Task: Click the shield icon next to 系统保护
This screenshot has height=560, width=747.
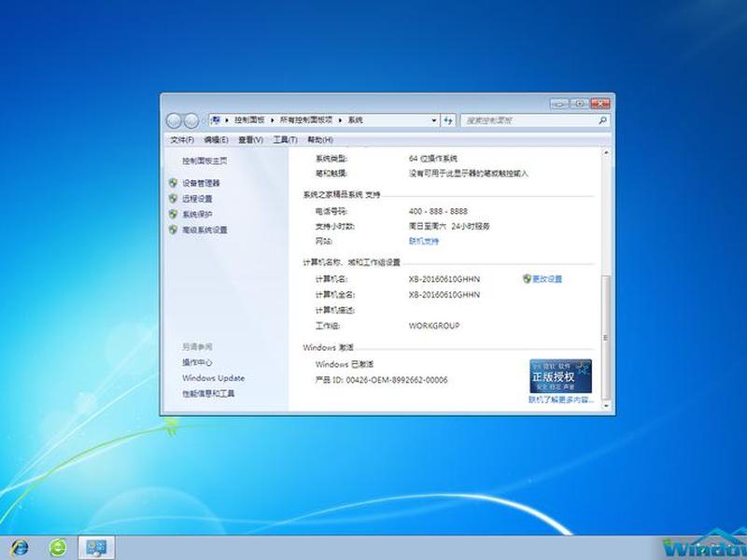Action: [x=173, y=215]
